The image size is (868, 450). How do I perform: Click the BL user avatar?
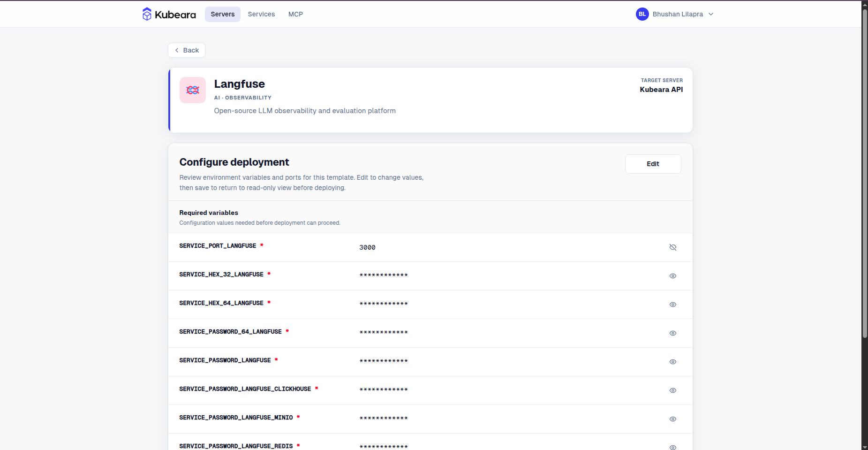click(x=642, y=14)
